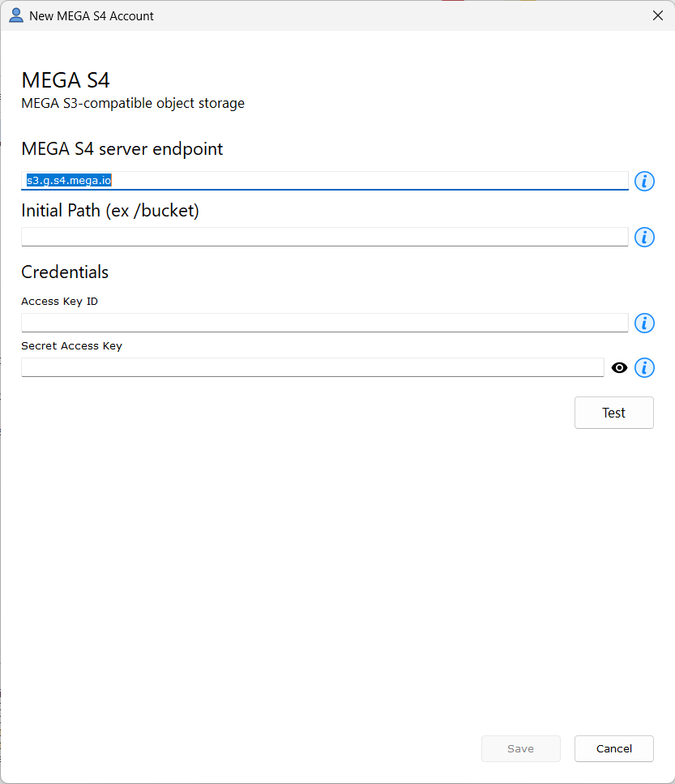Close the New MEGA S4 Account window
This screenshot has width=675, height=784.
657,15
